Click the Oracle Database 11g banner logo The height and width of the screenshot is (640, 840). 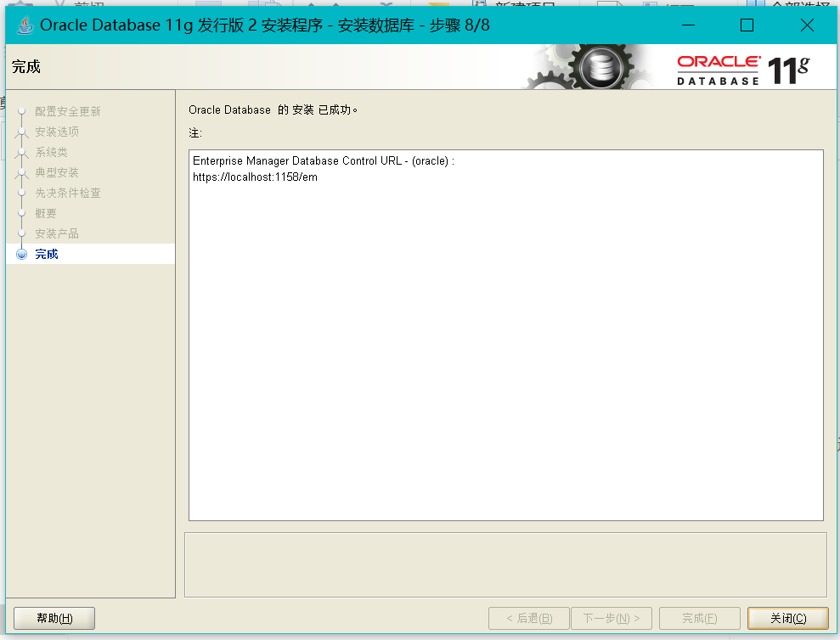tap(739, 66)
